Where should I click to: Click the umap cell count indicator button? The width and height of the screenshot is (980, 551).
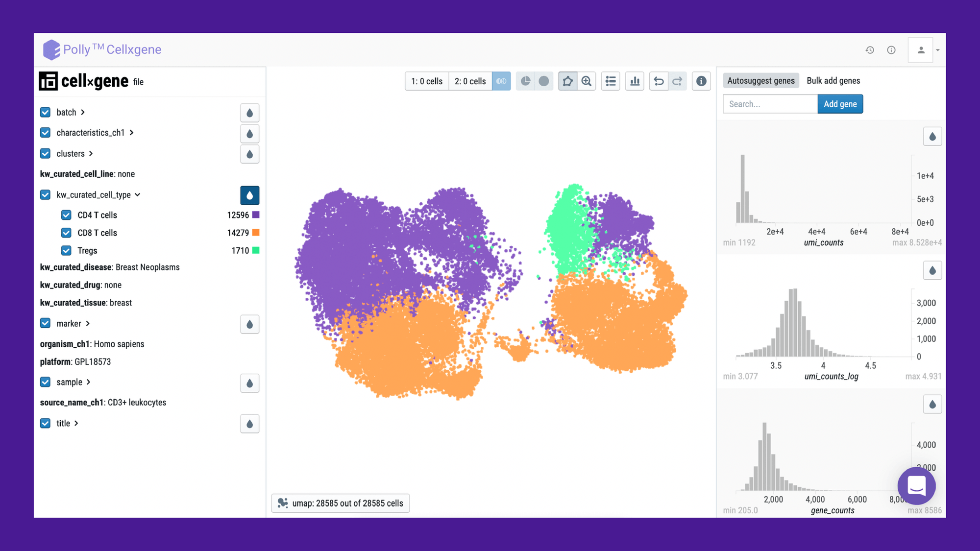point(341,503)
